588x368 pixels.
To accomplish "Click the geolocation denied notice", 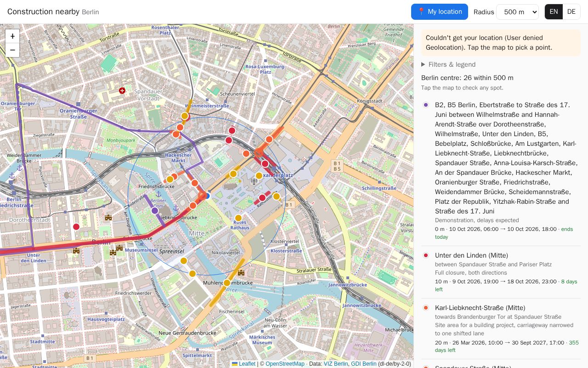I will point(501,43).
